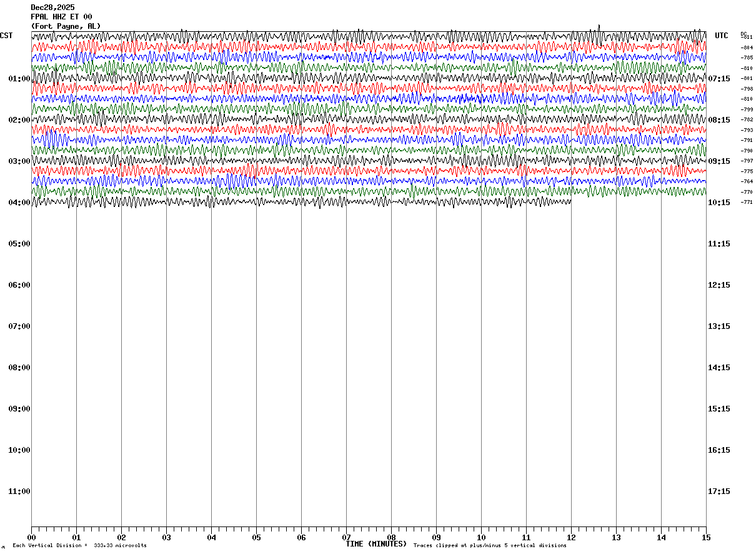The width and height of the screenshot is (756, 554).
Task: Select the 03:00 CST time label
Action: [19, 161]
